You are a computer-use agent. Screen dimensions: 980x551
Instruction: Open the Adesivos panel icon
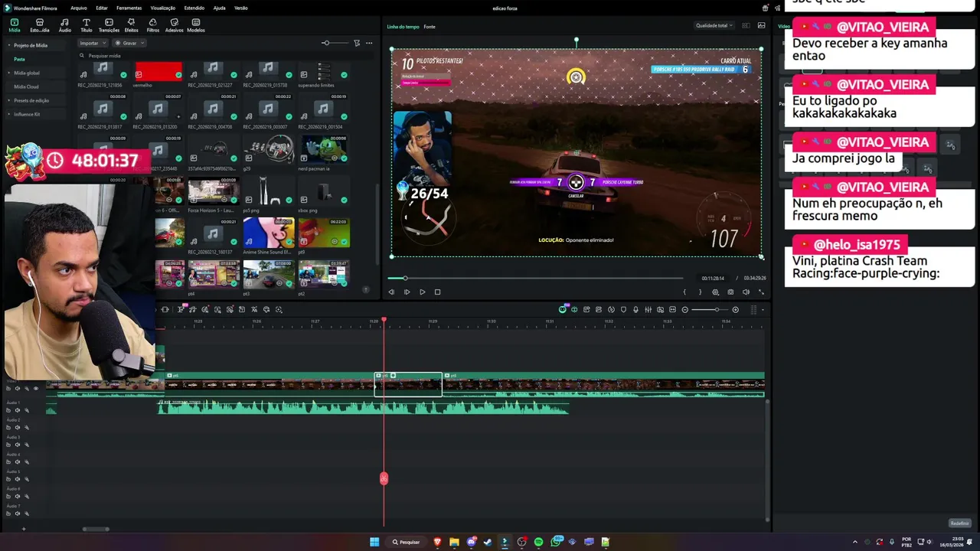174,25
